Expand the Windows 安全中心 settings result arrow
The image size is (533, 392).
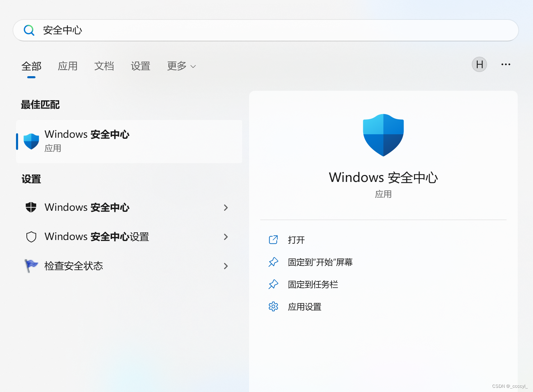pyautogui.click(x=226, y=208)
